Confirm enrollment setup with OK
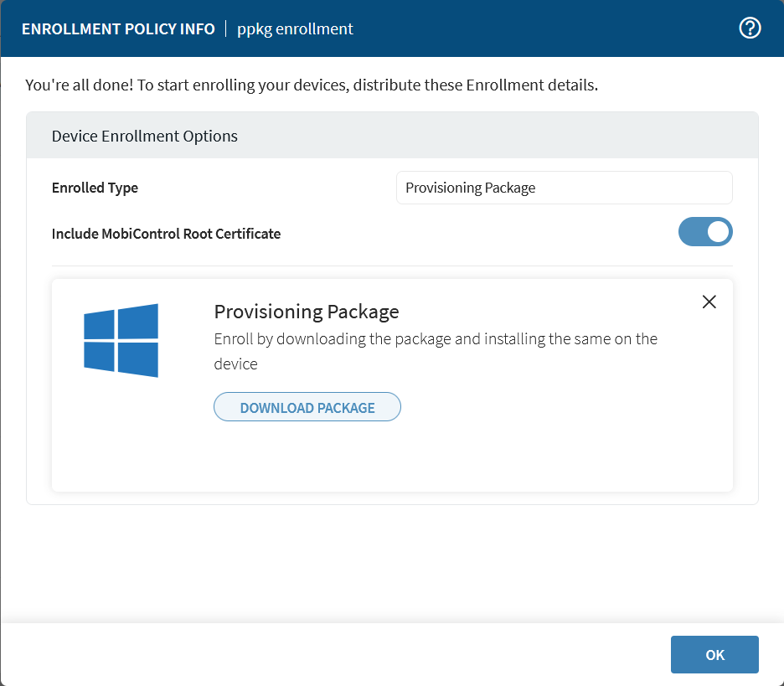The height and width of the screenshot is (686, 784). point(714,654)
